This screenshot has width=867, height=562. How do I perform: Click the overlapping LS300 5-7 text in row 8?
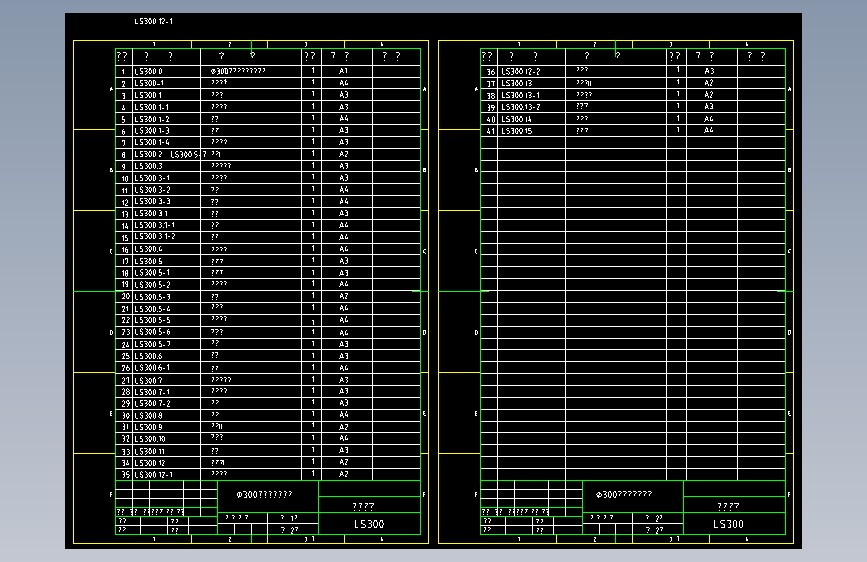[189, 154]
